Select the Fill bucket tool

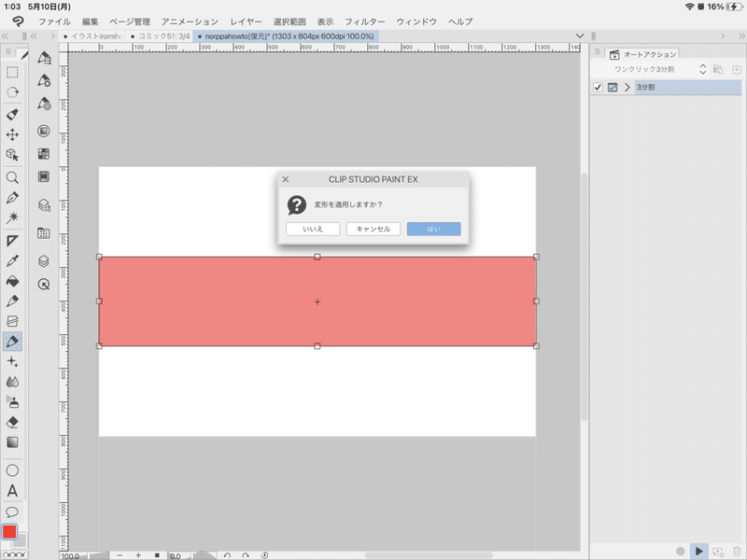pos(12,281)
